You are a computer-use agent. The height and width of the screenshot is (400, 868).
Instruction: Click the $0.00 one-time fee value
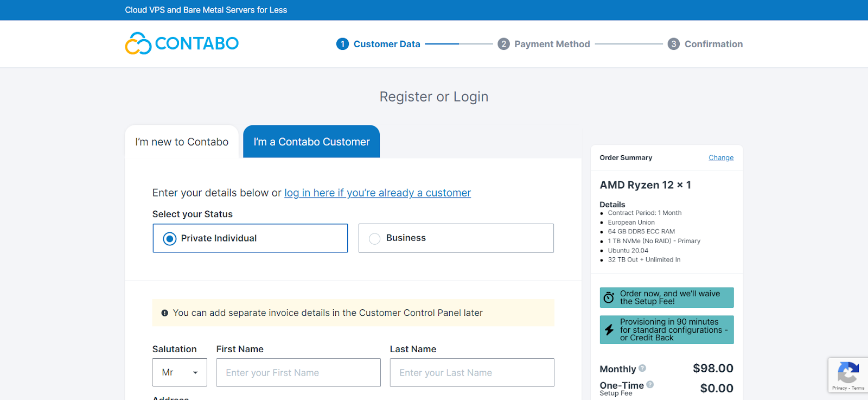click(x=717, y=388)
